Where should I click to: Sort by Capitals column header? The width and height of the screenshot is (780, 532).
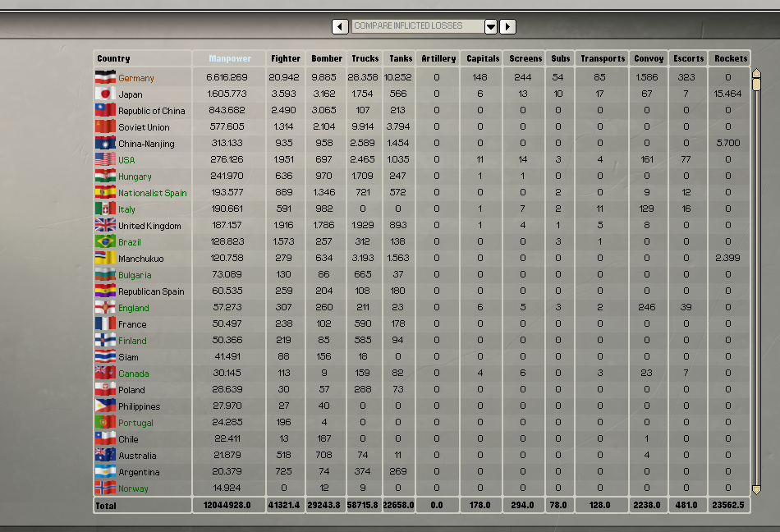pos(482,58)
